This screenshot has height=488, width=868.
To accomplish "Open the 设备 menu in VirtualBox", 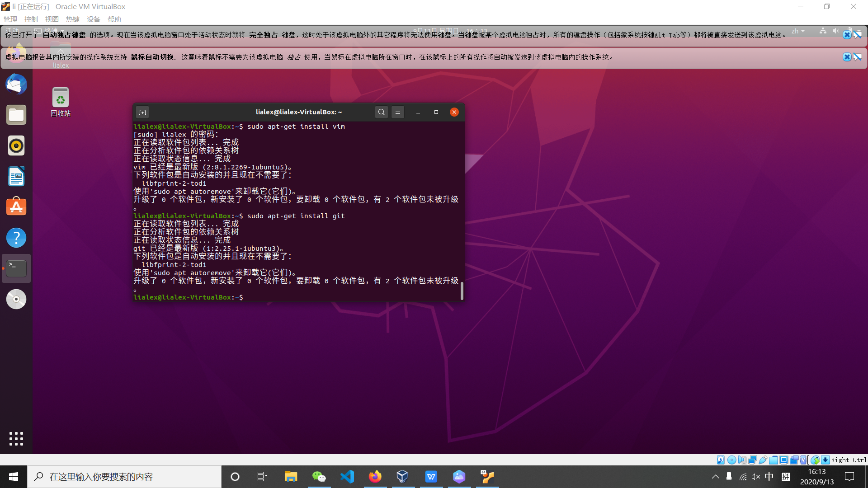I will pos(94,19).
